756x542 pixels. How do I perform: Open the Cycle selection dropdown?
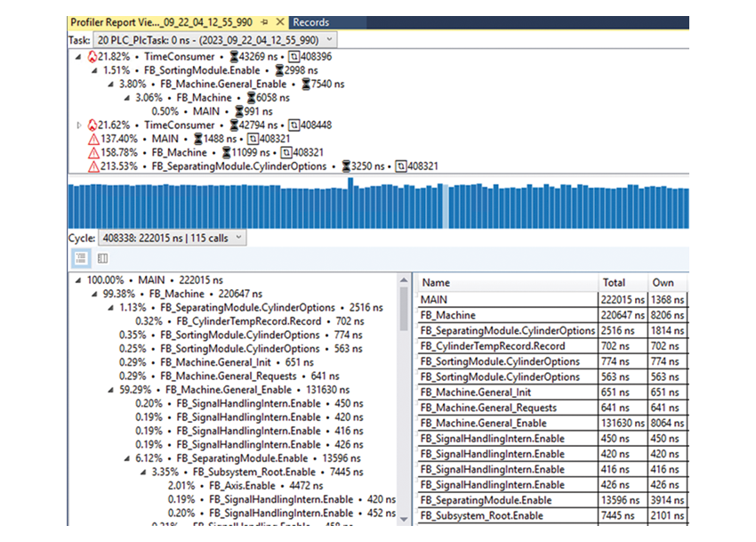[173, 238]
